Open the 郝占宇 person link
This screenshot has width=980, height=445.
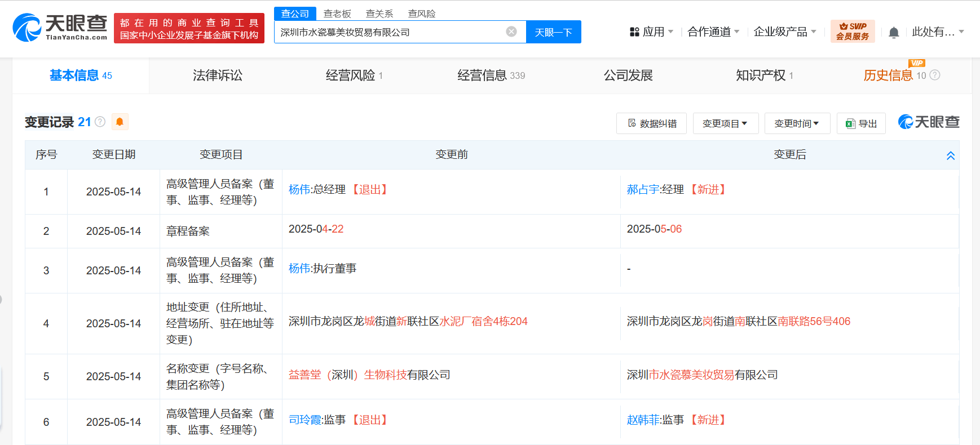[x=643, y=190]
